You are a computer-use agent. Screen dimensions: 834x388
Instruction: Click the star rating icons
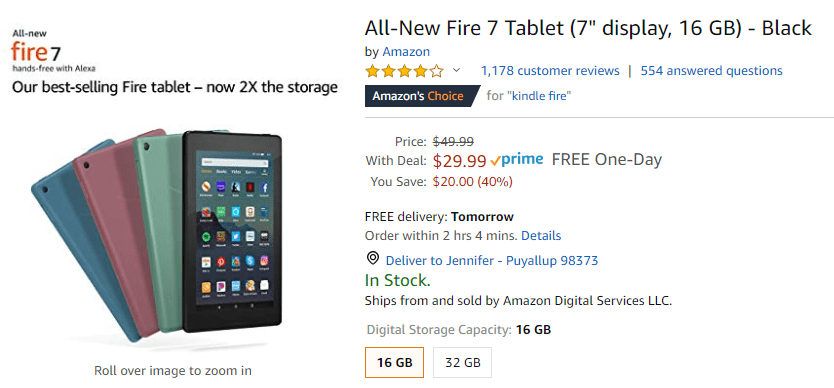coord(404,71)
